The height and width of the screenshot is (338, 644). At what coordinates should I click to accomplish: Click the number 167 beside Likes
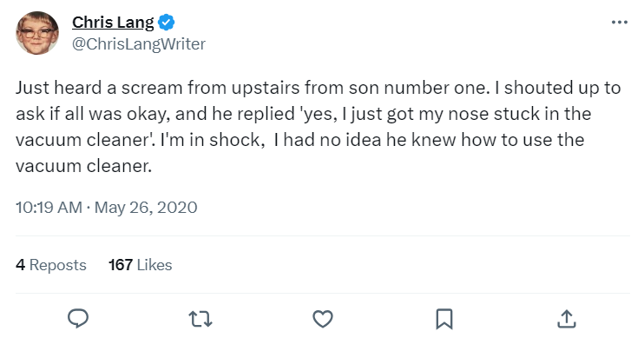[121, 265]
